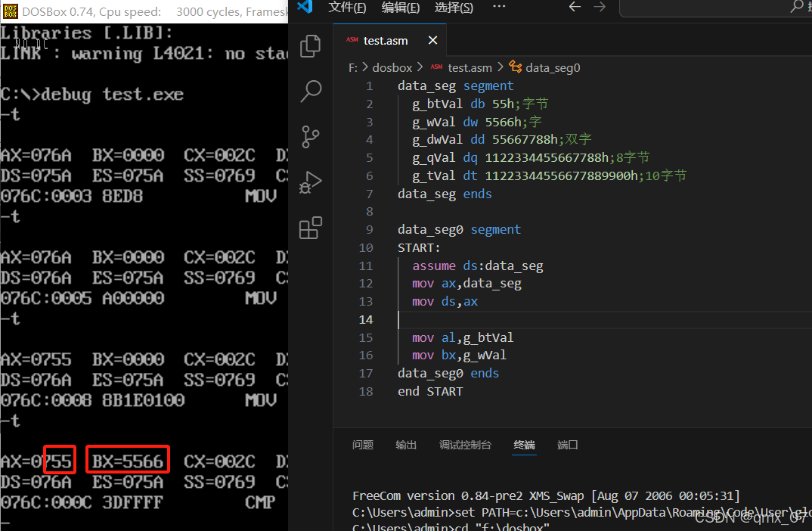Open the Extensions view
Viewport: 812px width, 531px height.
click(x=311, y=228)
